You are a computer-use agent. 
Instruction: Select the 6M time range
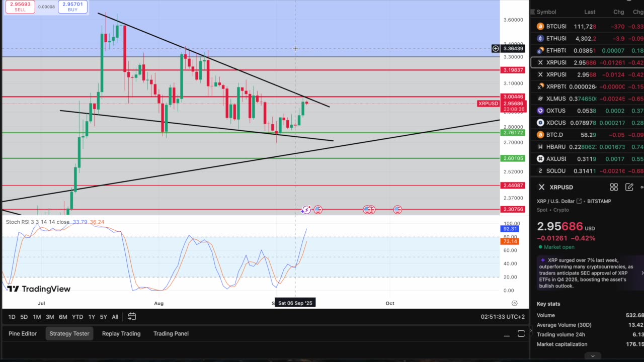63,317
